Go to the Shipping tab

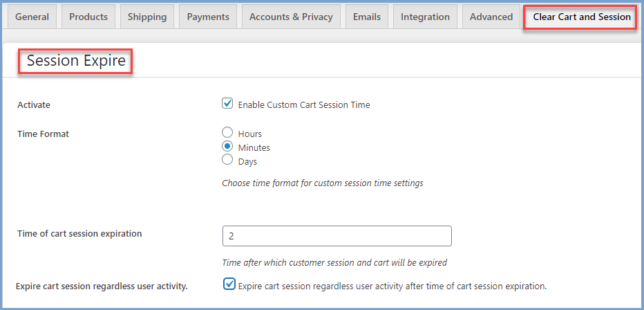pos(146,17)
